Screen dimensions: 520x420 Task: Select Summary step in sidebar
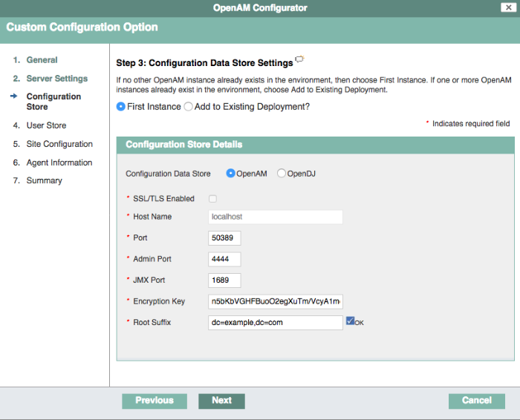(45, 180)
